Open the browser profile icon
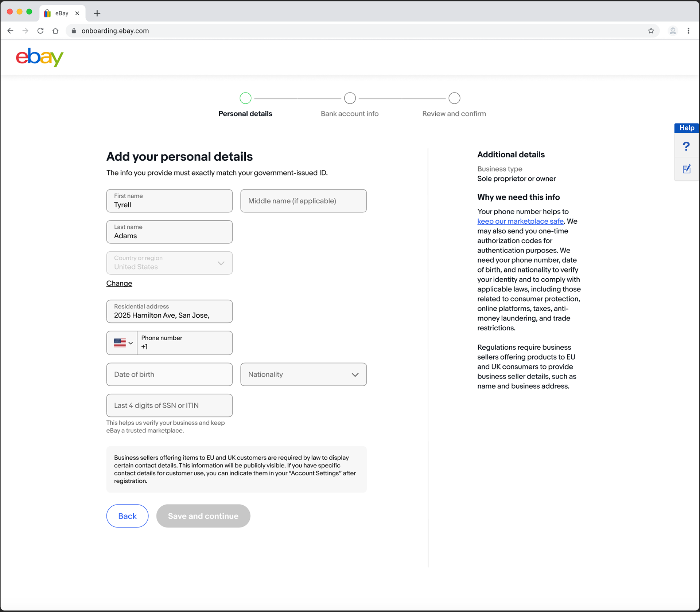 (673, 31)
